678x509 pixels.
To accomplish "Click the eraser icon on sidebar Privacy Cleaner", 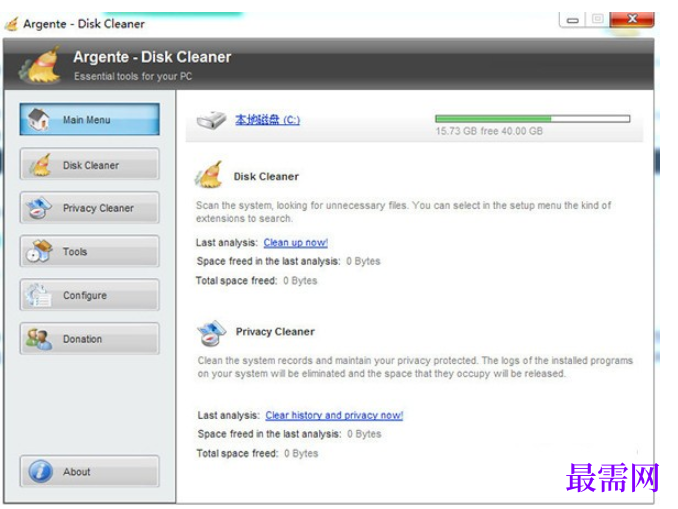I will coord(38,208).
